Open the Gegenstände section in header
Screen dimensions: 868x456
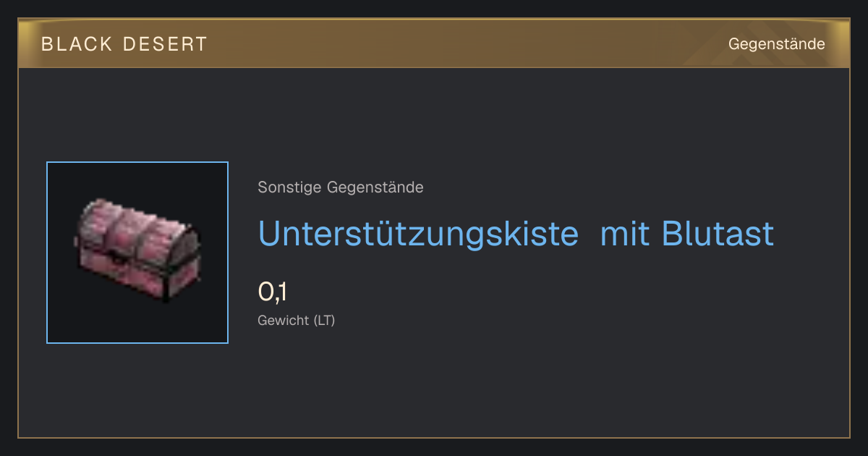776,44
